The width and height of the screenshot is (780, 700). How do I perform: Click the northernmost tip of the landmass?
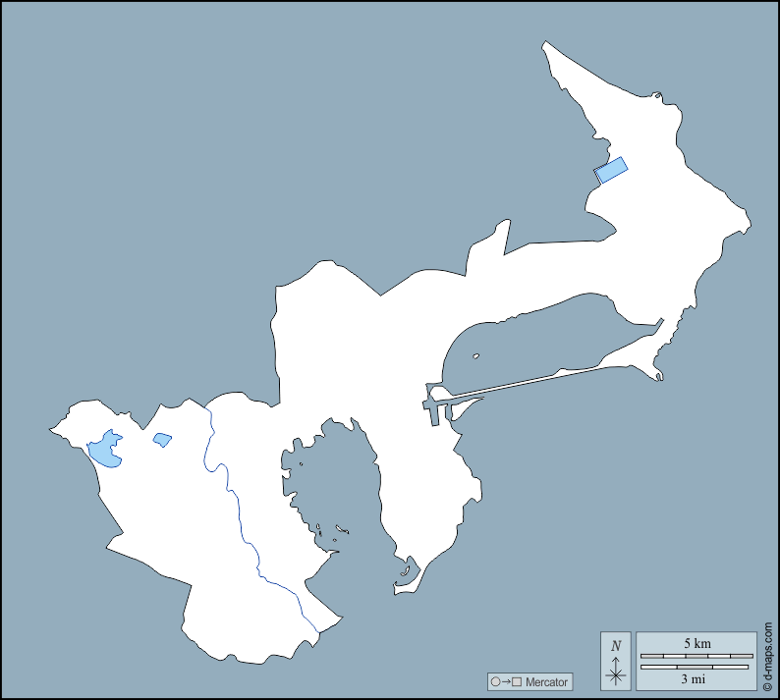click(x=544, y=43)
